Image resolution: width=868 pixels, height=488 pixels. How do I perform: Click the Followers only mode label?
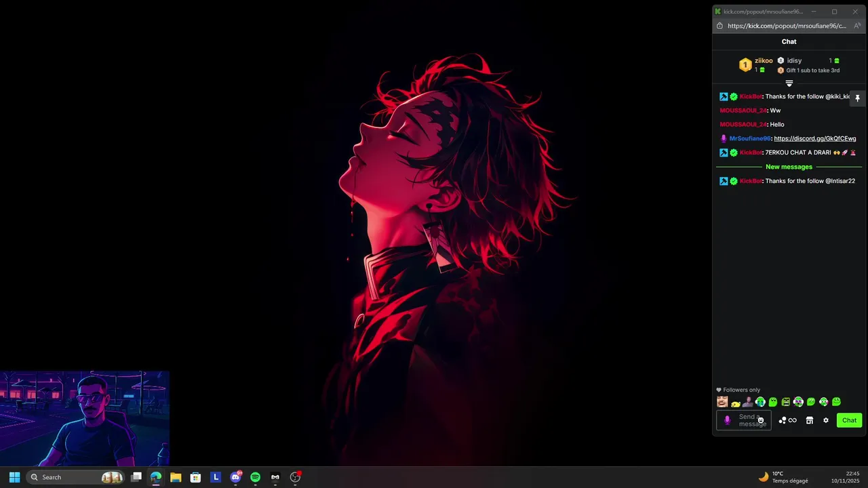coord(741,390)
